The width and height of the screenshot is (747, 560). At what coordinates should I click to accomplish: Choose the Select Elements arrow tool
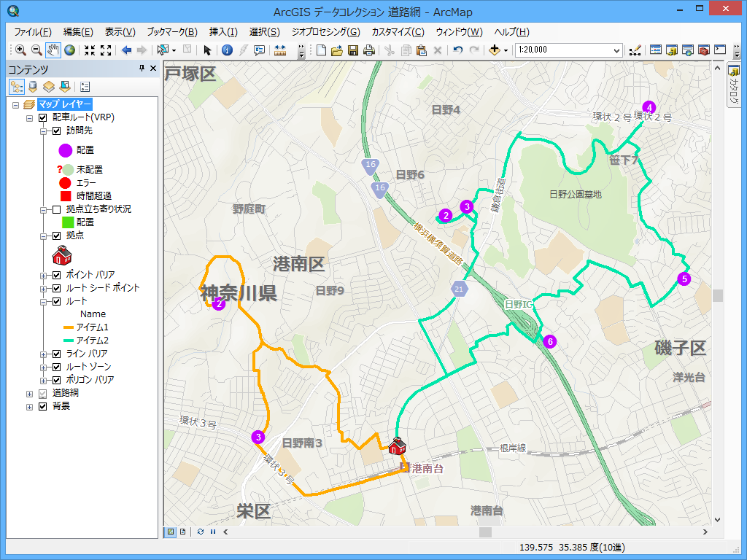coord(206,50)
